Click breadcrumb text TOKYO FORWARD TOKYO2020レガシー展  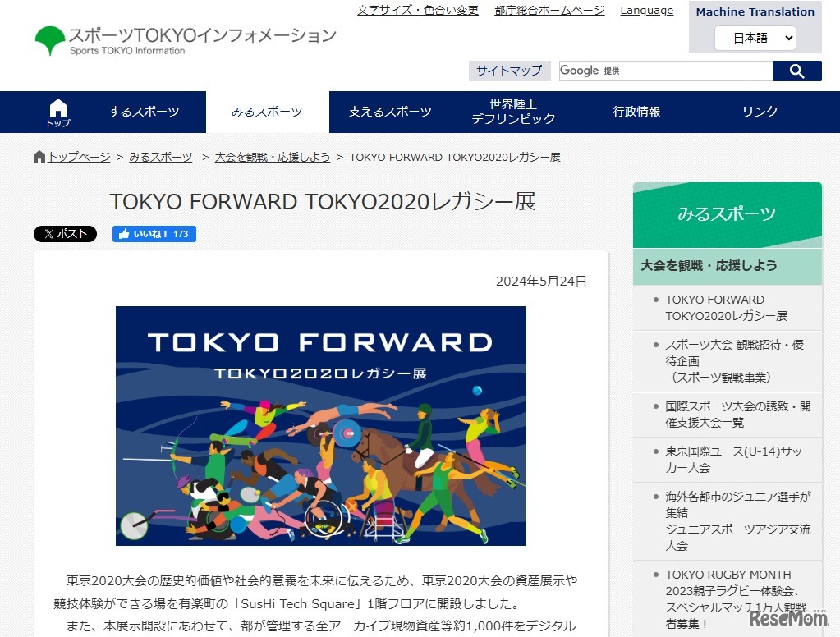pos(455,157)
